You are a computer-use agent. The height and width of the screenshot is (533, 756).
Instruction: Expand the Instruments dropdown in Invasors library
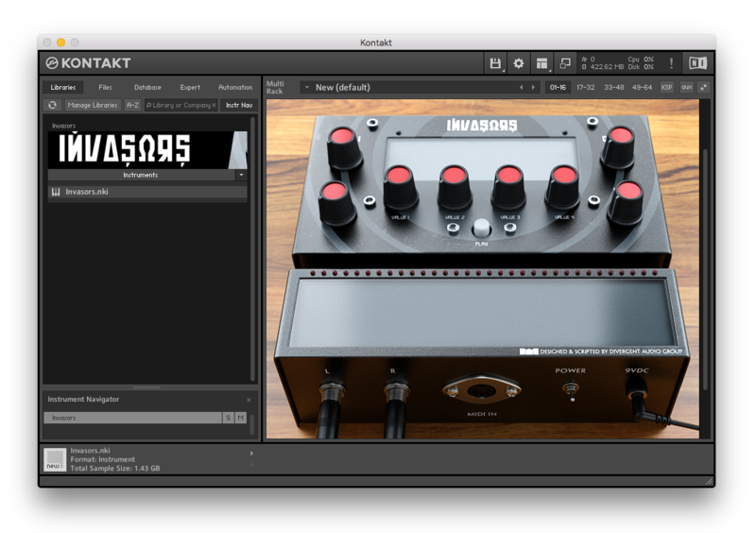[241, 175]
